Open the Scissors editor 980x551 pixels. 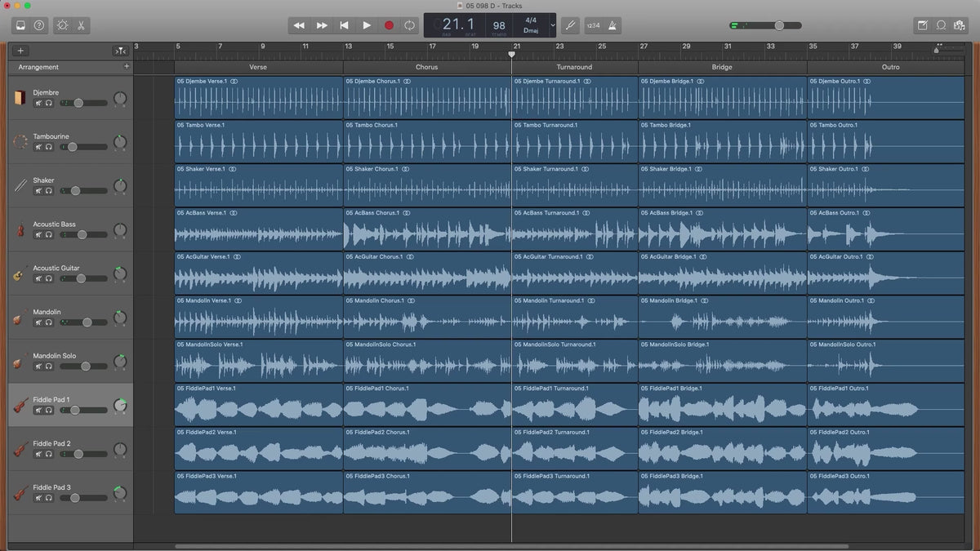[82, 25]
